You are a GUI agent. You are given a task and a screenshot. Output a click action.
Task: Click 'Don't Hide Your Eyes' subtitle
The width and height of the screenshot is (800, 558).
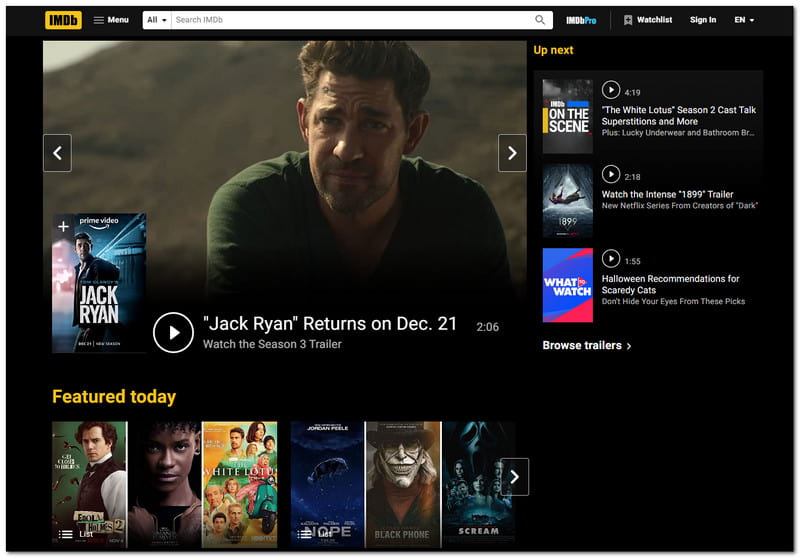(673, 301)
